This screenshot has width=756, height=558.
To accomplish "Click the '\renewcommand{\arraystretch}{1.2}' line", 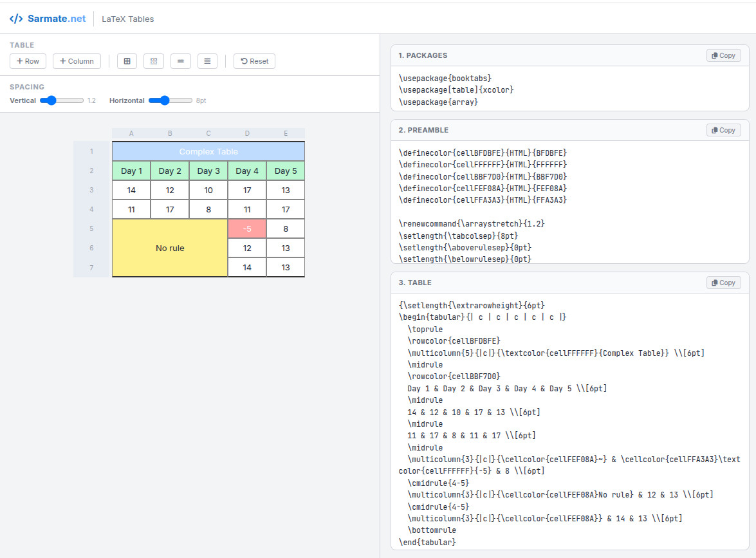I will (x=472, y=224).
